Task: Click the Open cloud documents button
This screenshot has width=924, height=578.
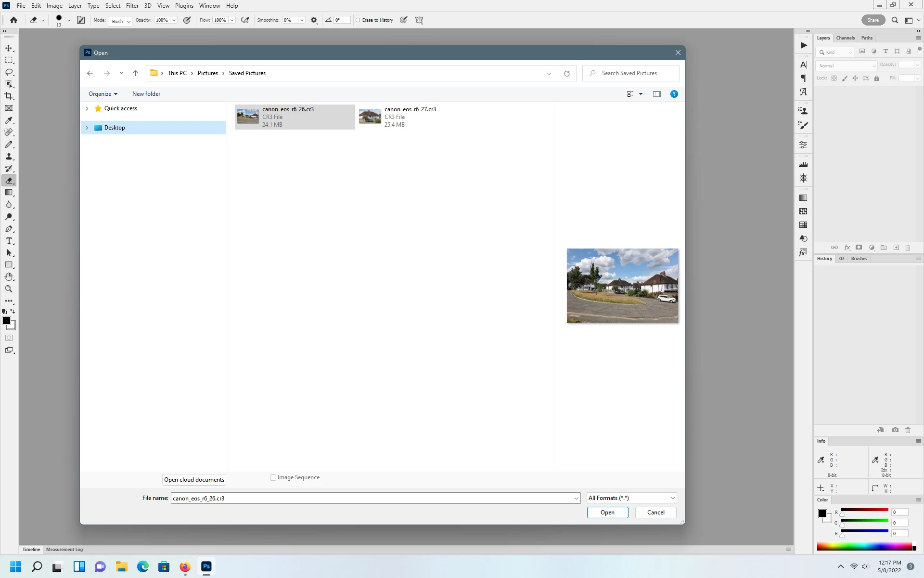Action: [x=194, y=480]
